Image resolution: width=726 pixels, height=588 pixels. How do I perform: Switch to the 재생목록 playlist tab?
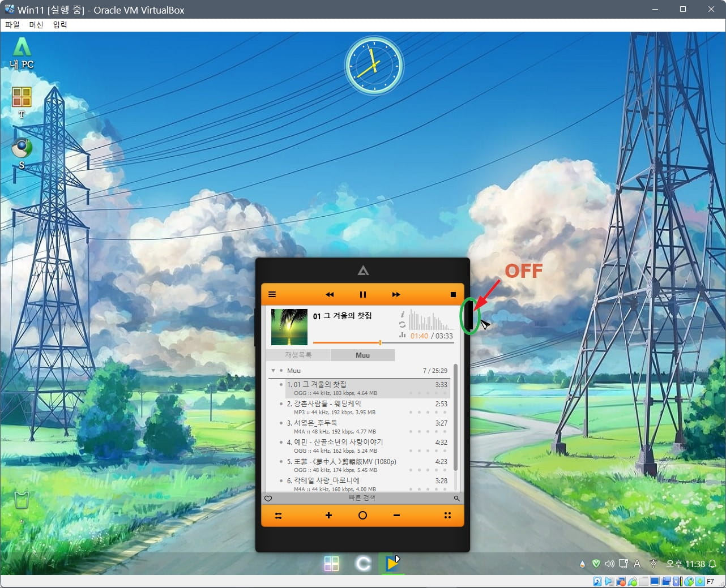(x=298, y=355)
